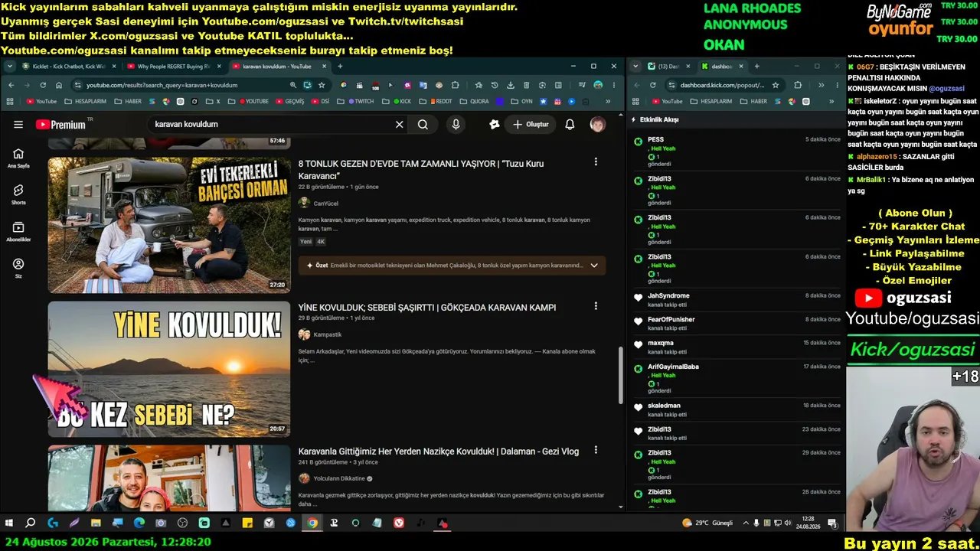The height and width of the screenshot is (551, 980).
Task: Open tab search dropdown in Kick window
Action: click(x=635, y=67)
